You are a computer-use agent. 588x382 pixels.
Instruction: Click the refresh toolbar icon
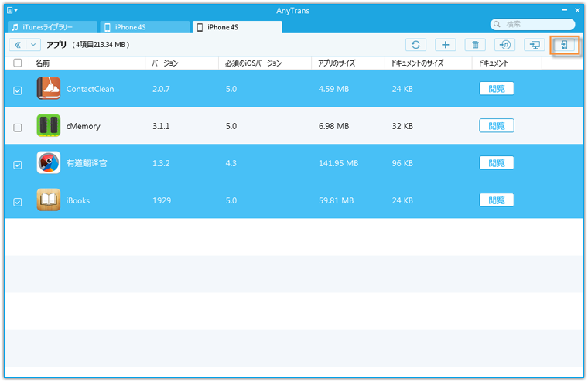(x=415, y=45)
